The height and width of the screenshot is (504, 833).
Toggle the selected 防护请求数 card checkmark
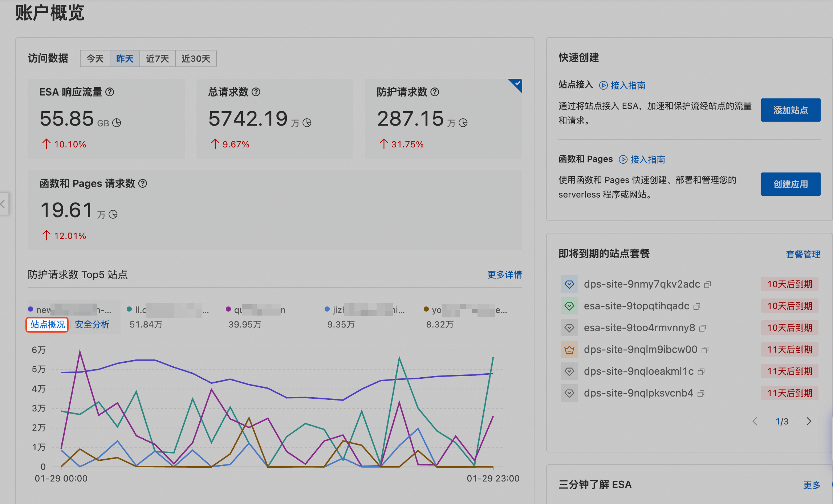[x=517, y=84]
